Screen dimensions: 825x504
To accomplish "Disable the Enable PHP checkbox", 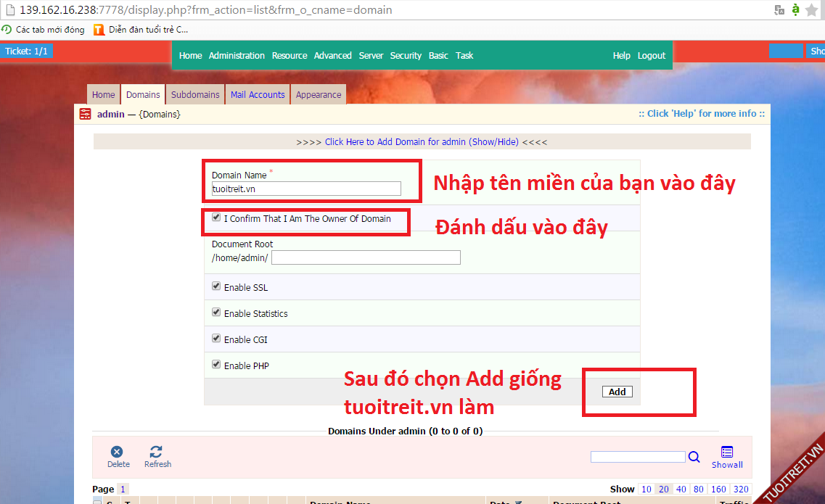I will 216,365.
